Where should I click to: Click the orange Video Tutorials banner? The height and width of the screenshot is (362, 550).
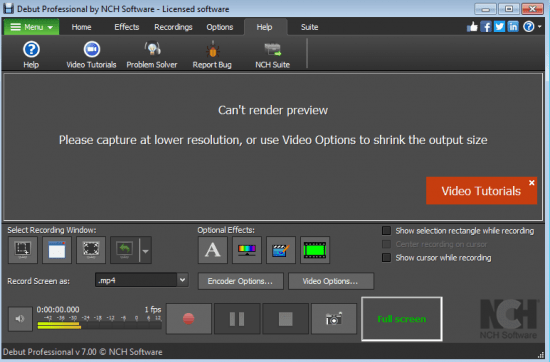tap(481, 191)
